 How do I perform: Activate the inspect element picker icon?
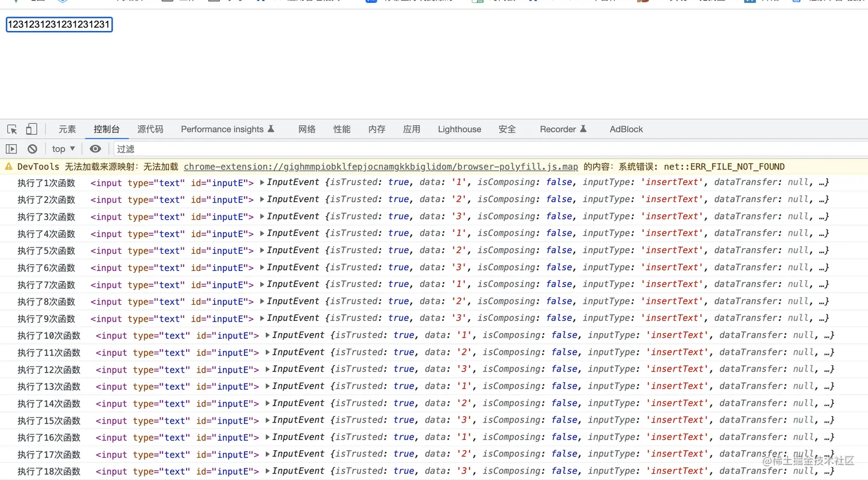coord(12,129)
